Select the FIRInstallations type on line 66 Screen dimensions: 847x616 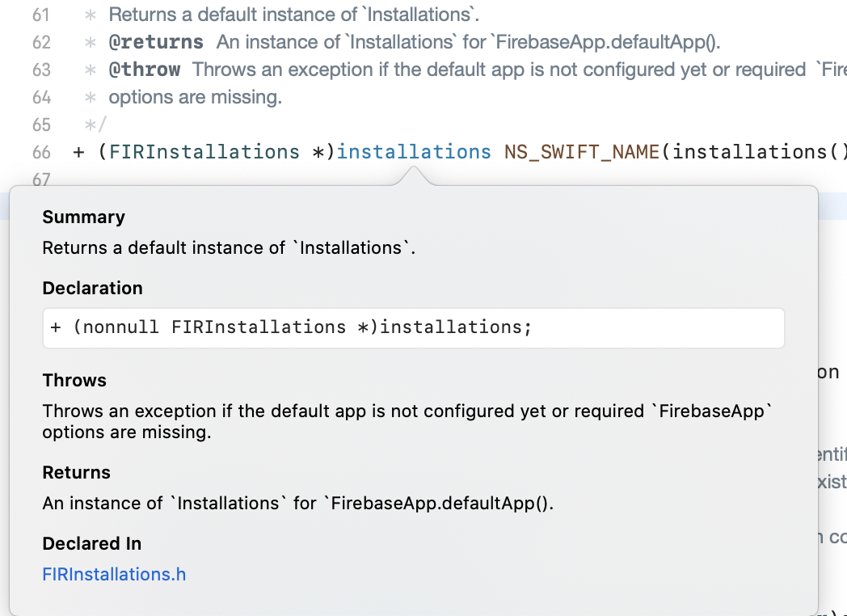(x=204, y=152)
